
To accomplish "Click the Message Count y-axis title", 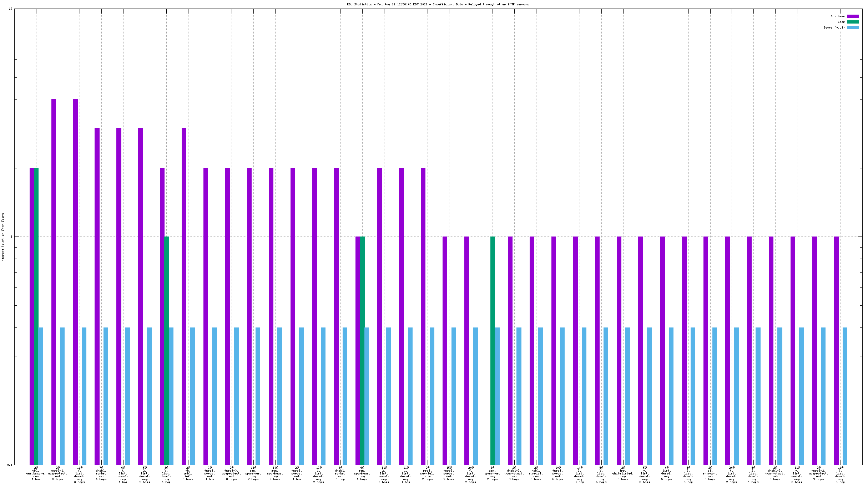I will (3, 237).
